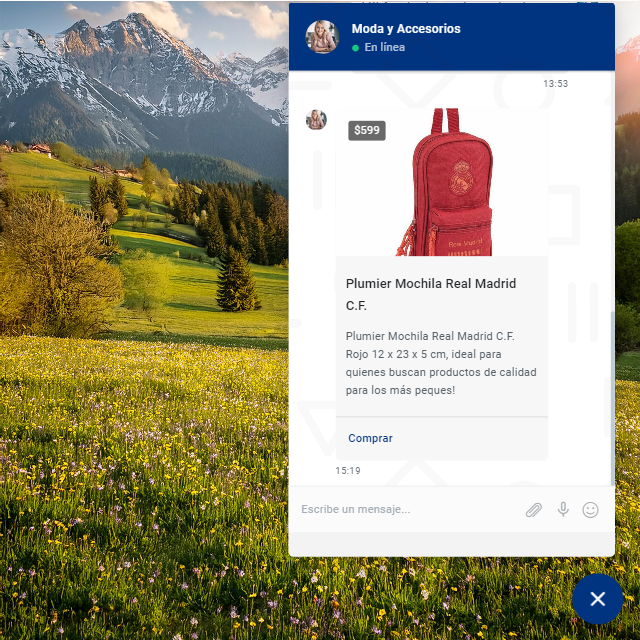Click the 'Moda y Accesorios' header title

pyautogui.click(x=406, y=29)
